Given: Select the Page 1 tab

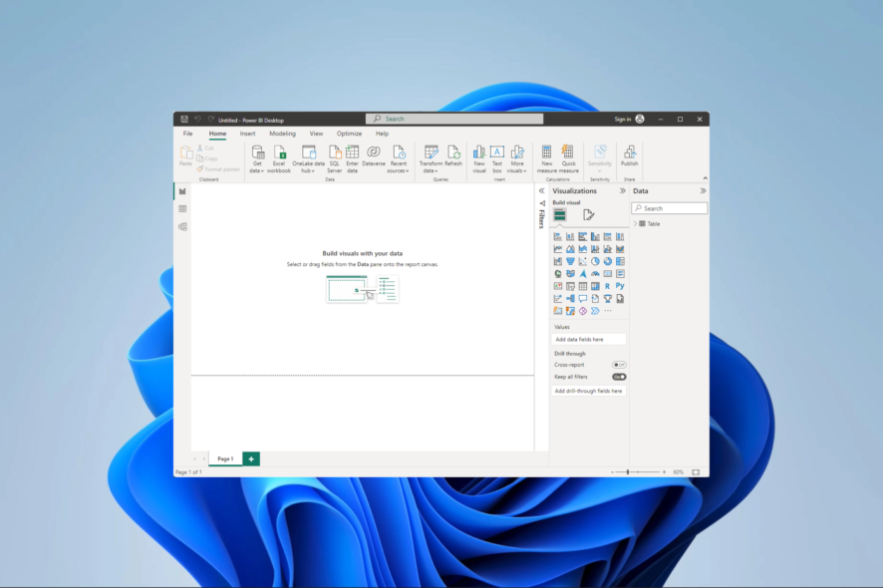Looking at the screenshot, I should pyautogui.click(x=225, y=459).
